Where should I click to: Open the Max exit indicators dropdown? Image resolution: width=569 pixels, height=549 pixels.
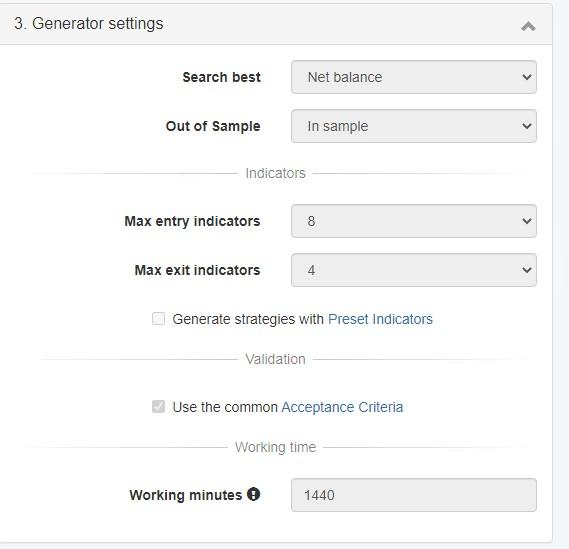pos(414,270)
